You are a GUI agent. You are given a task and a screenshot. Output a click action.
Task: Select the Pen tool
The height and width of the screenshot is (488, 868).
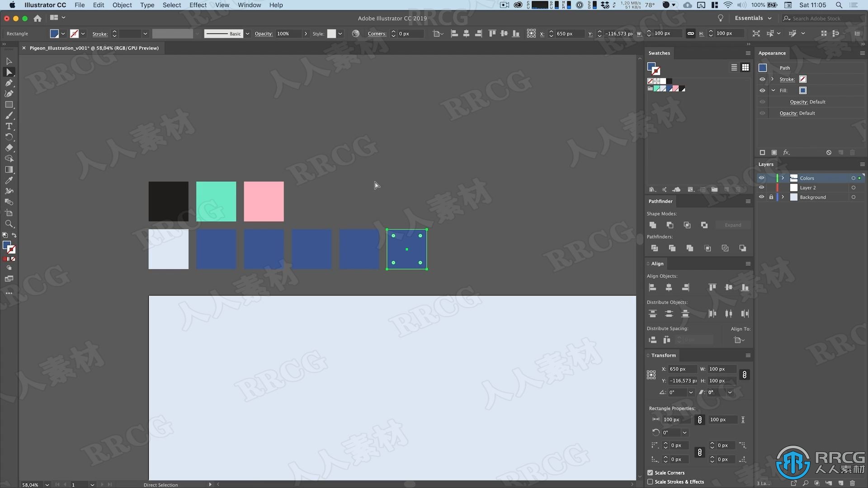9,83
